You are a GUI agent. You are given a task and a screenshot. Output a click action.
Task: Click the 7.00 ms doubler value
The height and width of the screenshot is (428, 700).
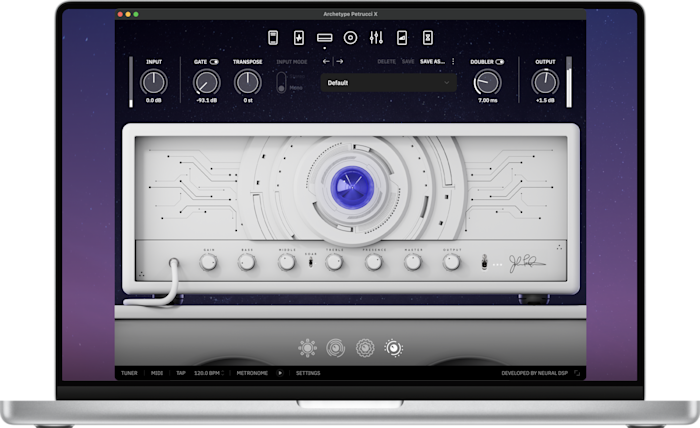click(488, 100)
